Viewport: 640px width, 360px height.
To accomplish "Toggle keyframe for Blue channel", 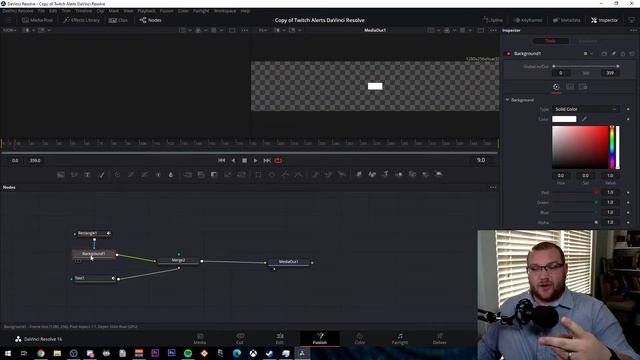I will pos(628,212).
